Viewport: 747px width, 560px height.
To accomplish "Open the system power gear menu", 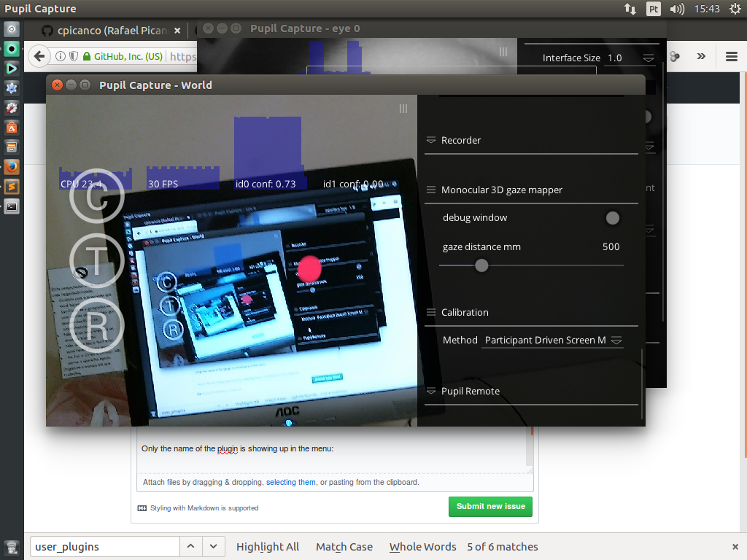I will click(x=735, y=9).
